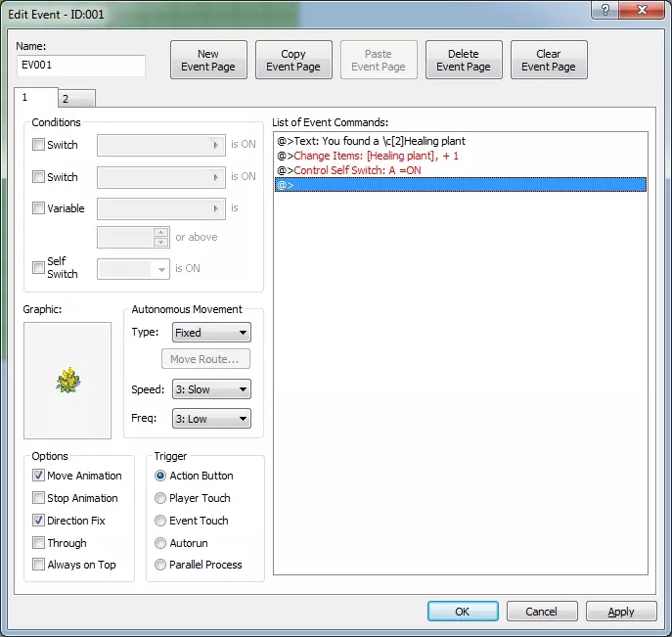Open the first Switch selector field
This screenshot has height=637, width=672.
tap(161, 146)
